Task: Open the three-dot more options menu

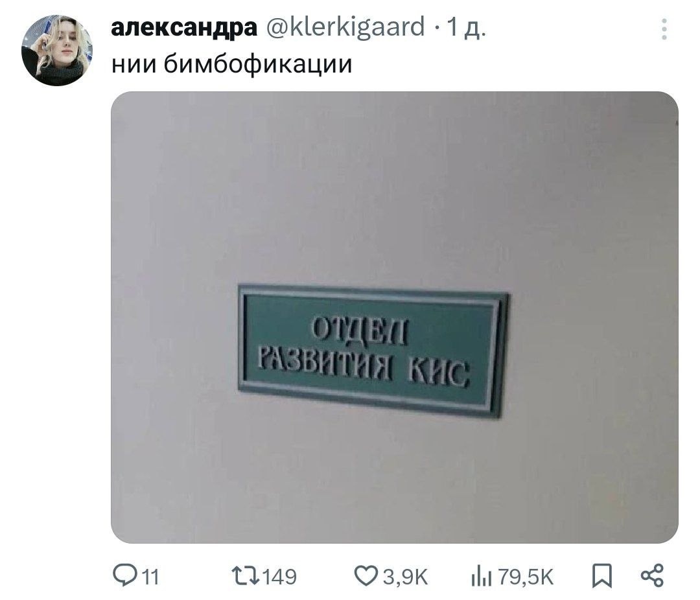Action: (664, 29)
